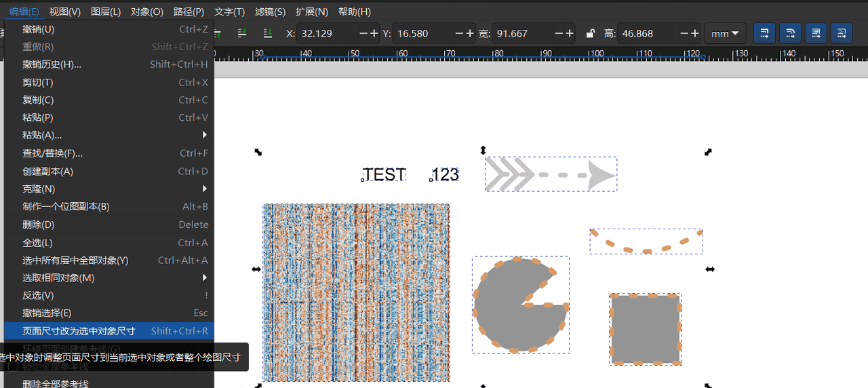The image size is (868, 388).
Task: Click the move patterns with object icon
Action: (841, 33)
